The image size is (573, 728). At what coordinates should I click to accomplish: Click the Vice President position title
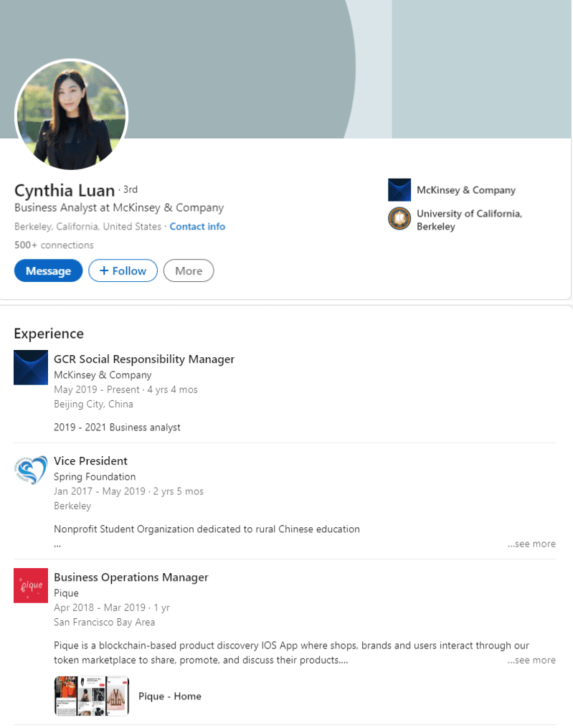click(90, 460)
